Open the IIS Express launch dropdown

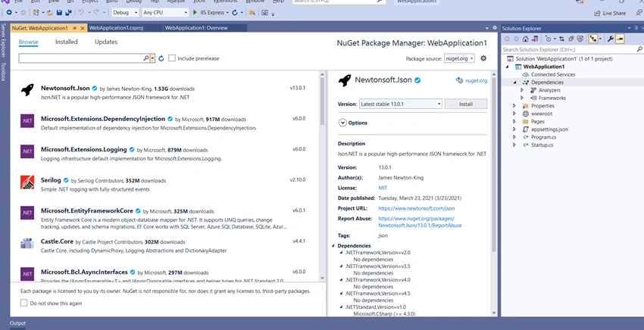tap(227, 13)
